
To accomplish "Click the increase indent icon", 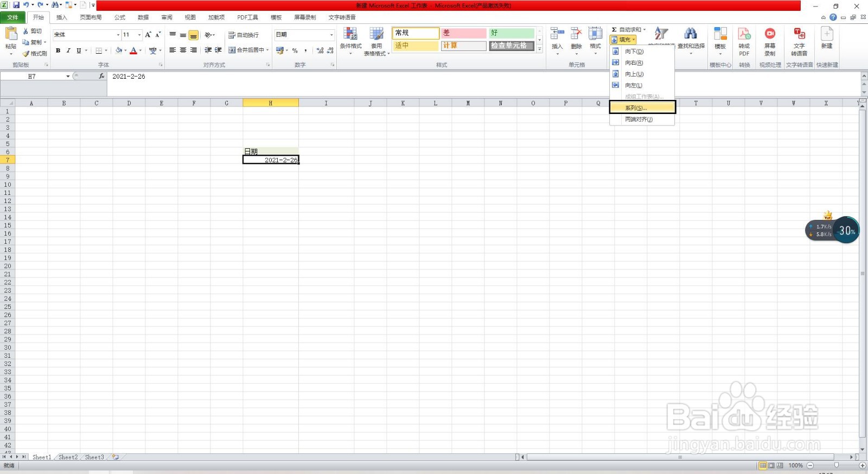I will tap(218, 50).
